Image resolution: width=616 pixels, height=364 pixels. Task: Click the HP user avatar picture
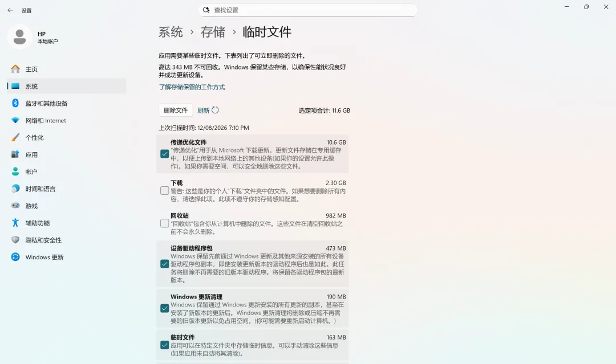click(x=19, y=37)
